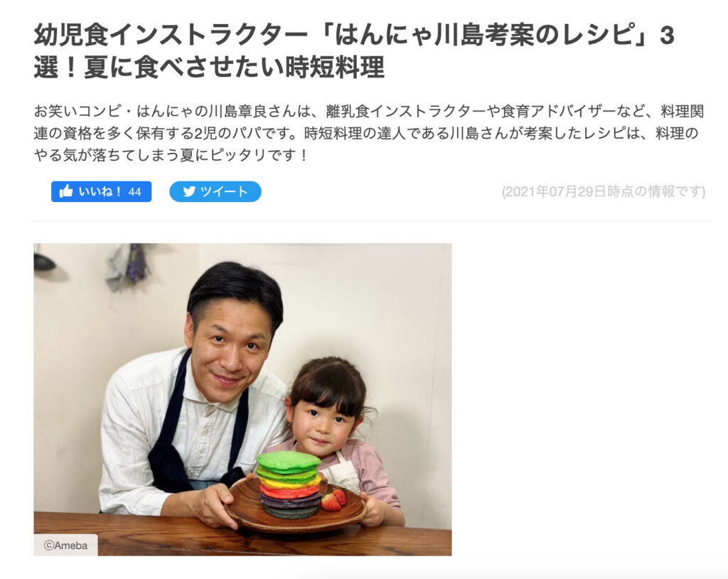The height and width of the screenshot is (579, 728).
Task: Click the like count 44
Action: 134,192
